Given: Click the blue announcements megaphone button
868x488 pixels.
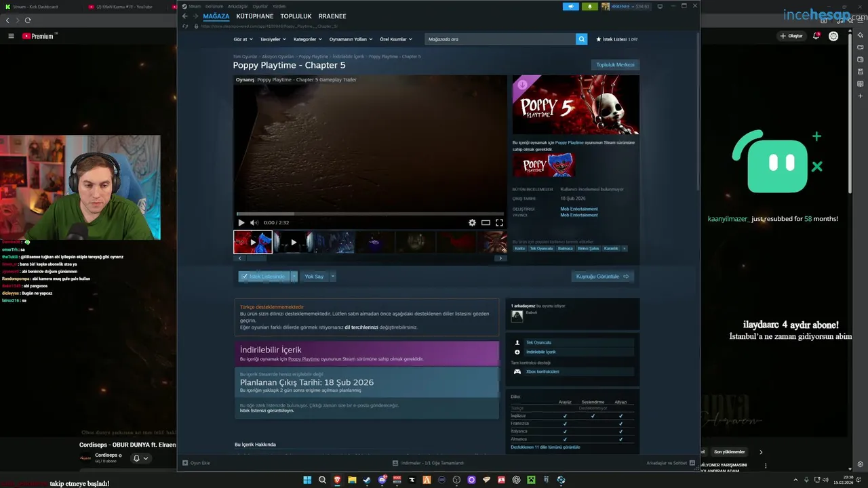Looking at the screenshot, I should (x=570, y=6).
